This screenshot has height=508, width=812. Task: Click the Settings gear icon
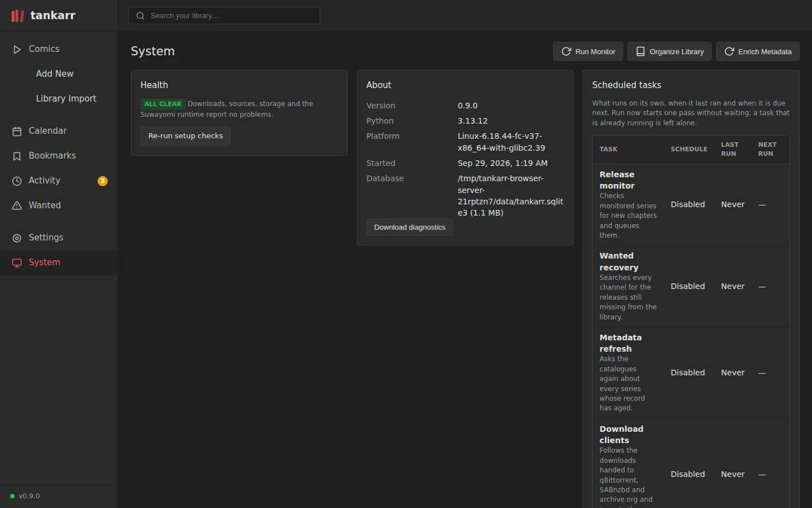tap(17, 238)
